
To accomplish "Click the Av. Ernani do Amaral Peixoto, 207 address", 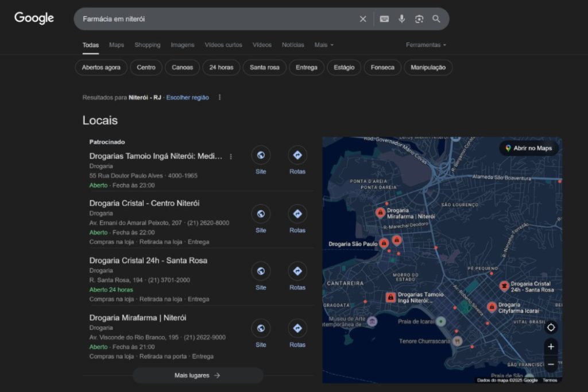I will point(136,222).
